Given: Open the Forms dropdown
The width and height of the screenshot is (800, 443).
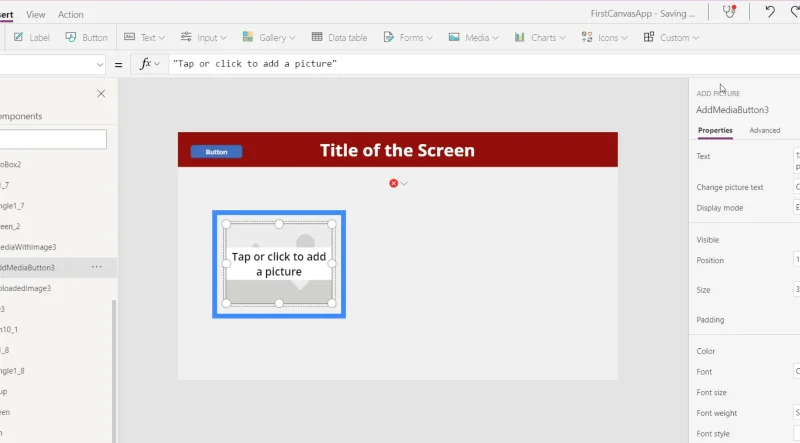Looking at the screenshot, I should (x=408, y=37).
